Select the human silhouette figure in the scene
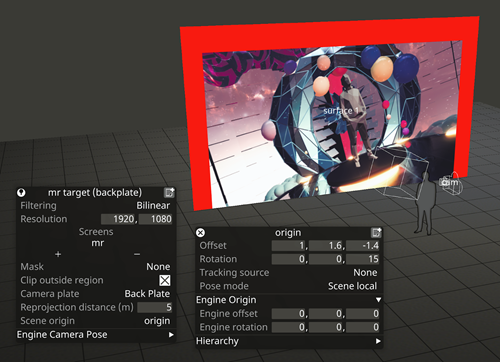Viewport: 500px width, 362px height. pos(424,204)
